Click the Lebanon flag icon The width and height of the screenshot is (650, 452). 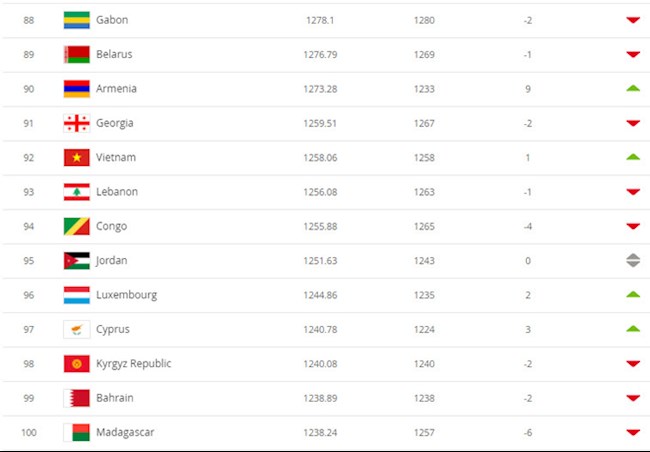pos(77,191)
